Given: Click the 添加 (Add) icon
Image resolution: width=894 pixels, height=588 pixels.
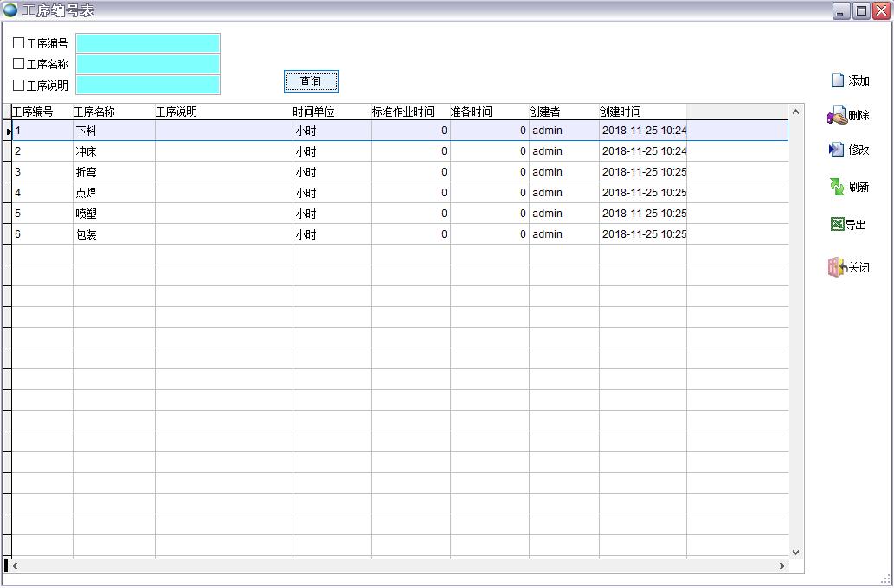Looking at the screenshot, I should click(x=837, y=80).
